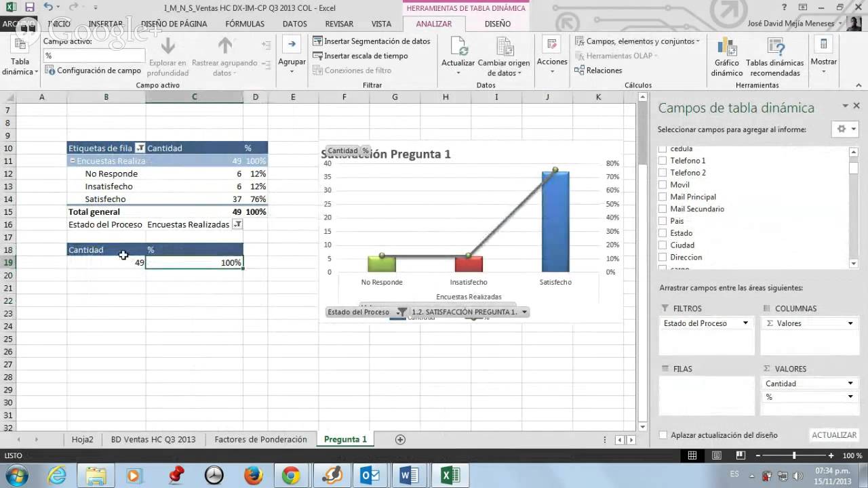Check the Mail Secundario field

pyautogui.click(x=664, y=209)
